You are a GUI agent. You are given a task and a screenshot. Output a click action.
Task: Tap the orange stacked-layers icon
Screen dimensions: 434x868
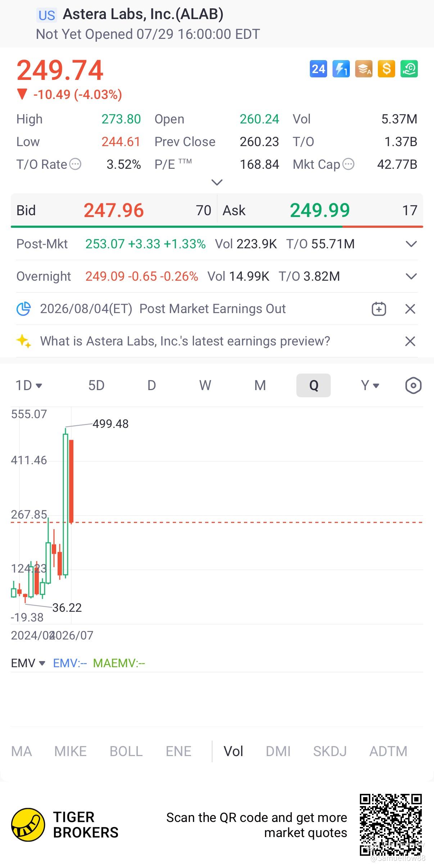tap(364, 69)
